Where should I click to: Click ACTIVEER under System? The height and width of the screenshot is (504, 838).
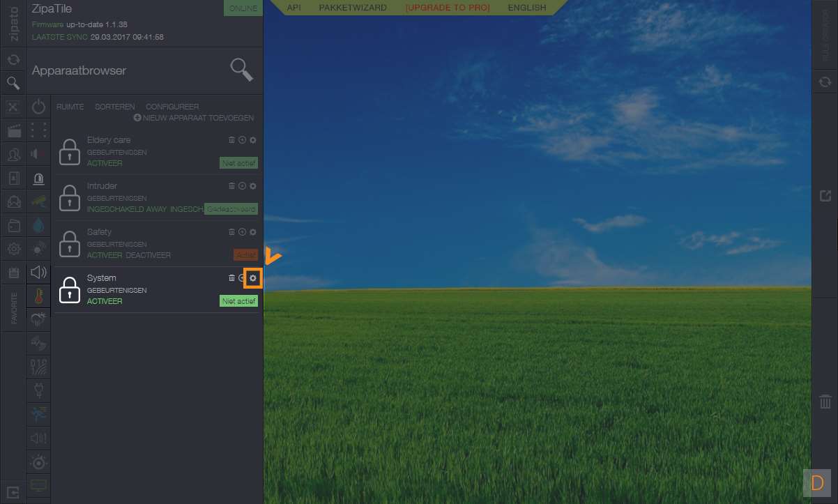[x=105, y=301]
